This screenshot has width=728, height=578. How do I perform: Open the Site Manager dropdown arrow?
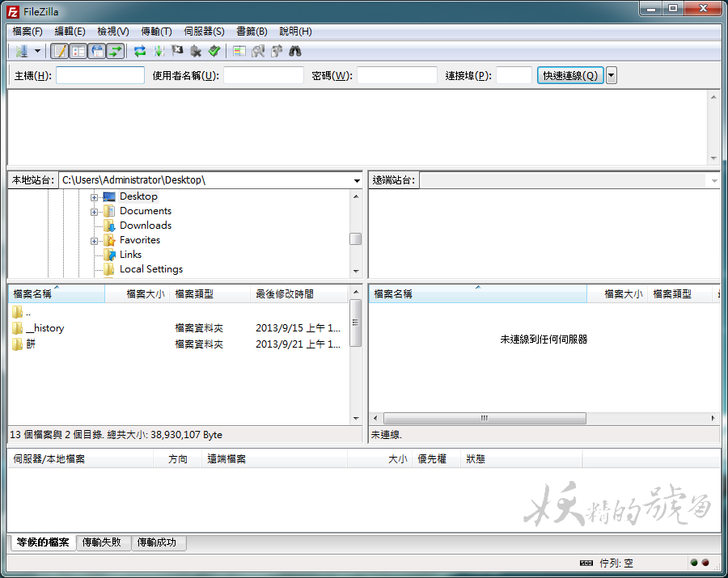pos(37,51)
